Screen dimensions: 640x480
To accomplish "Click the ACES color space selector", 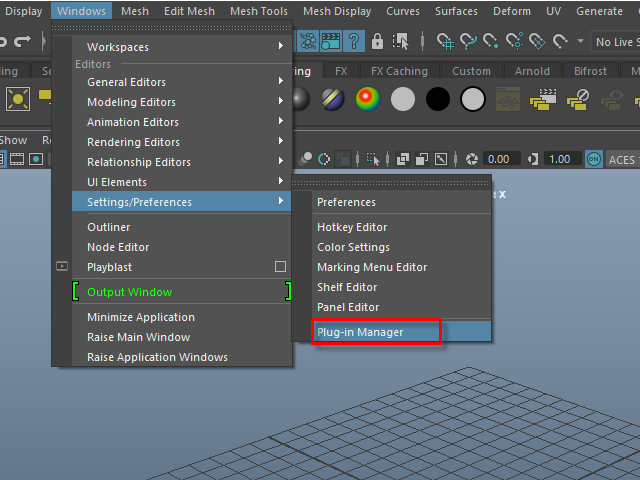I will coord(622,159).
